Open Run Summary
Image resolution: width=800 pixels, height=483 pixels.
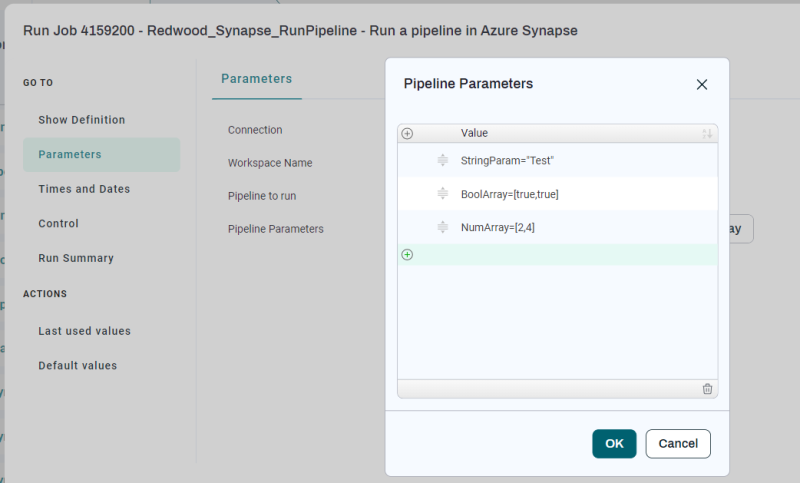[76, 259]
